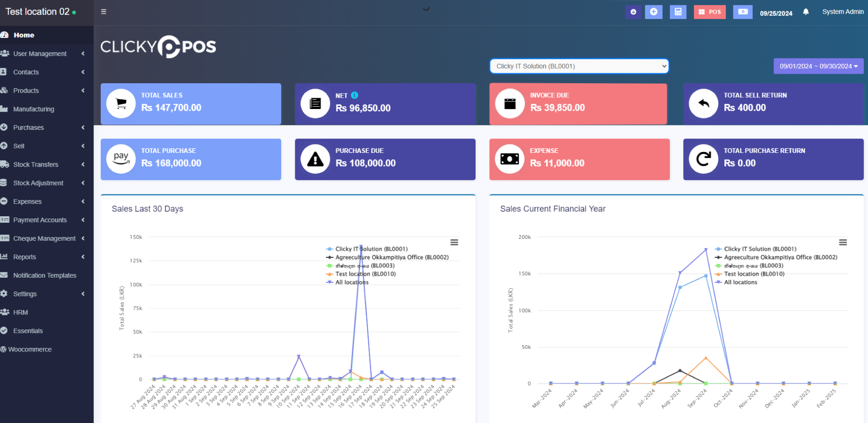Click the circular down-arrow icon in header

click(633, 12)
